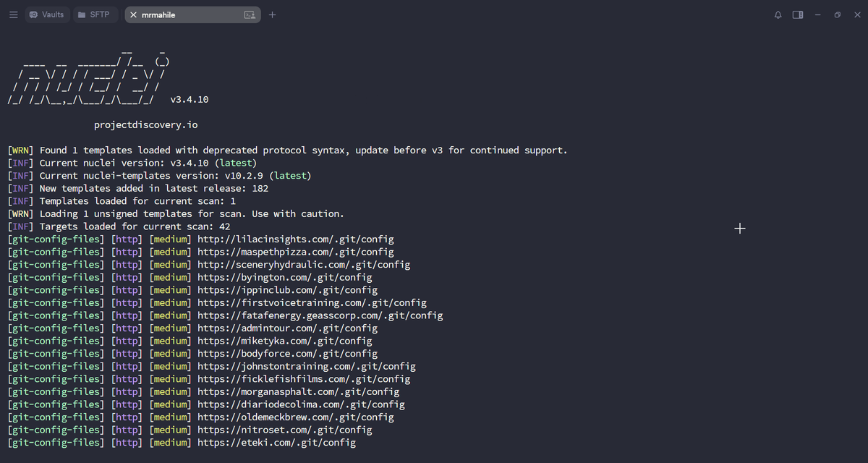
Task: Open the Vaults tab
Action: pos(47,14)
